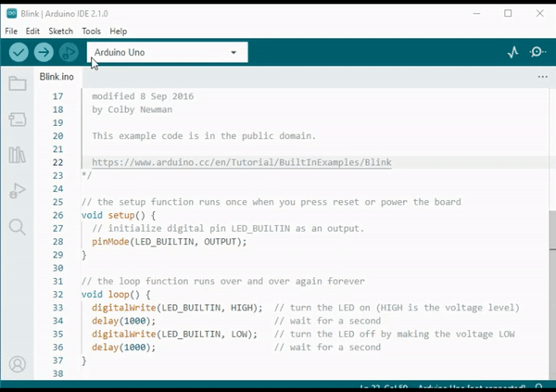Open the Serial Monitor

(x=537, y=52)
